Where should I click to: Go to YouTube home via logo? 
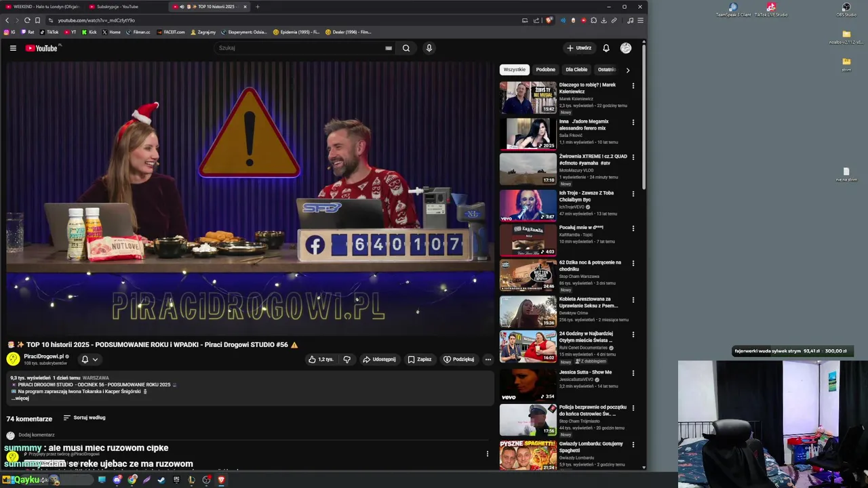tap(42, 48)
